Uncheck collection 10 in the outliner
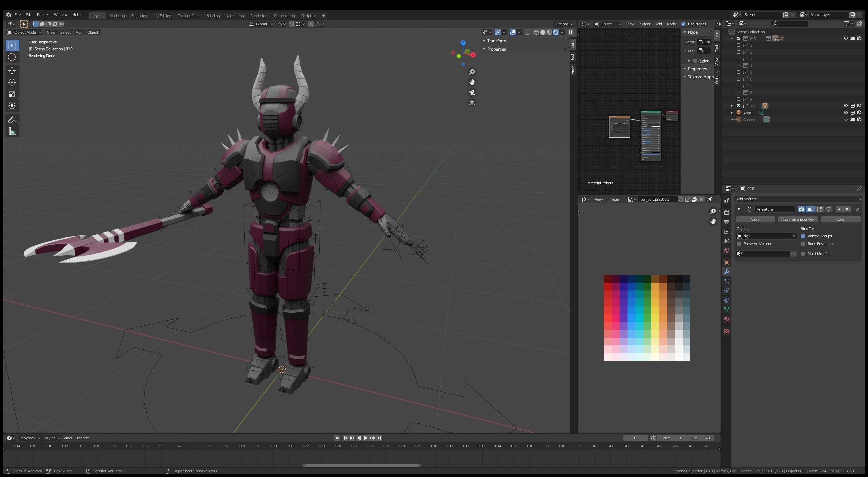 pyautogui.click(x=739, y=106)
